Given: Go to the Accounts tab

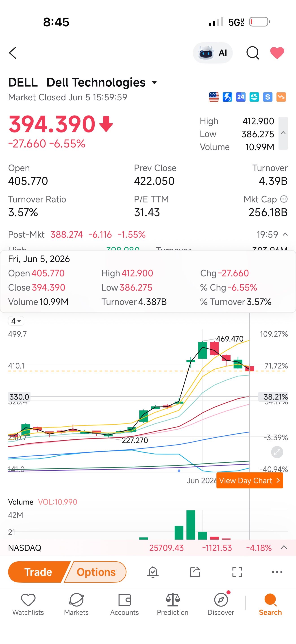Looking at the screenshot, I should (x=124, y=604).
